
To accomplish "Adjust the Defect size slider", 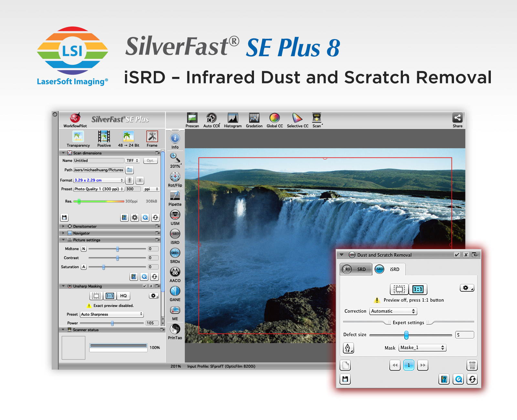I will [x=406, y=335].
